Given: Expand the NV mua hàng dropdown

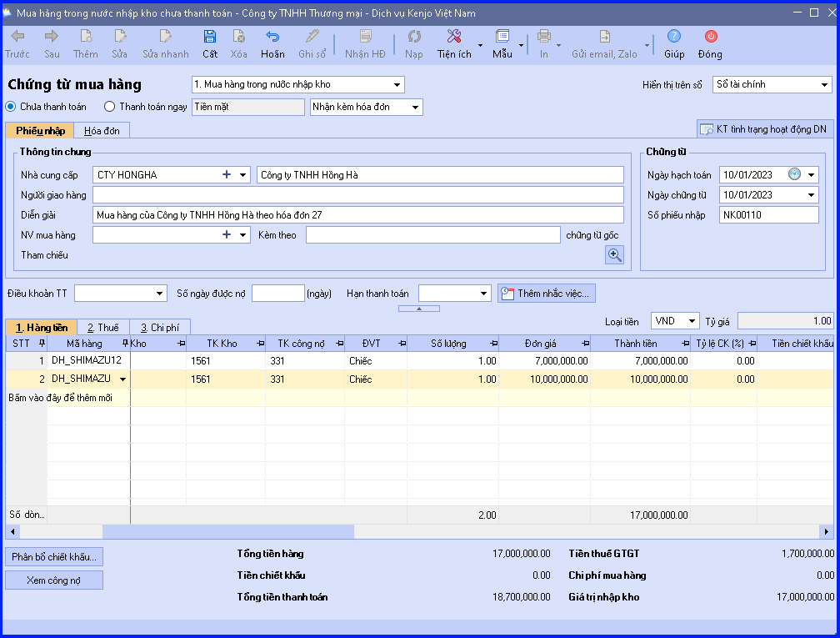Looking at the screenshot, I should point(242,235).
